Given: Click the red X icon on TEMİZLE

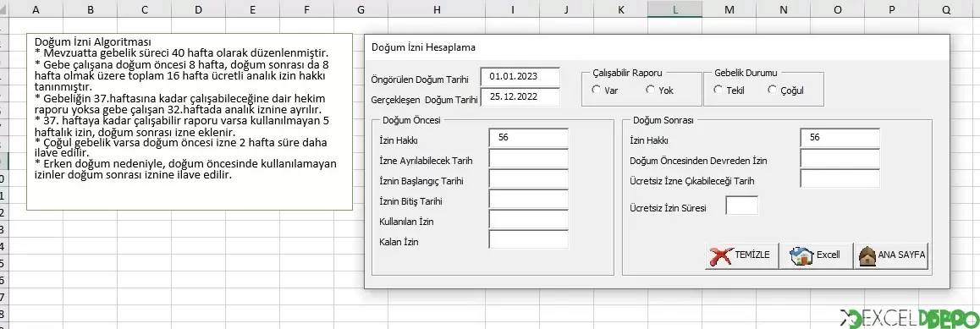Looking at the screenshot, I should [x=720, y=255].
